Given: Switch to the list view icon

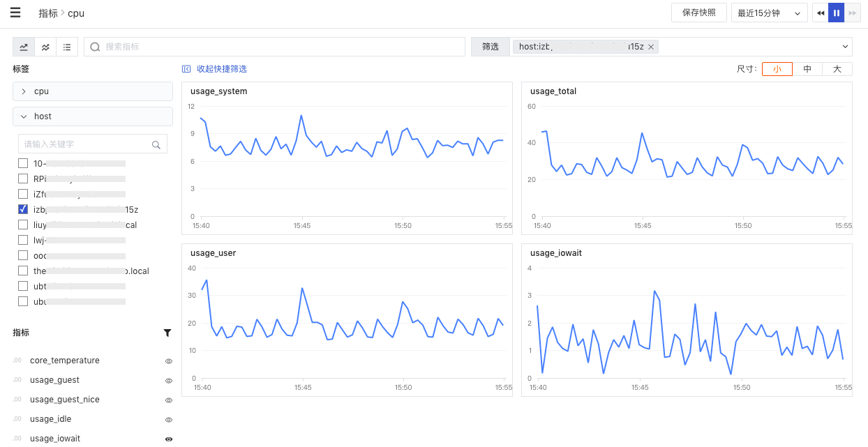Looking at the screenshot, I should coord(67,47).
